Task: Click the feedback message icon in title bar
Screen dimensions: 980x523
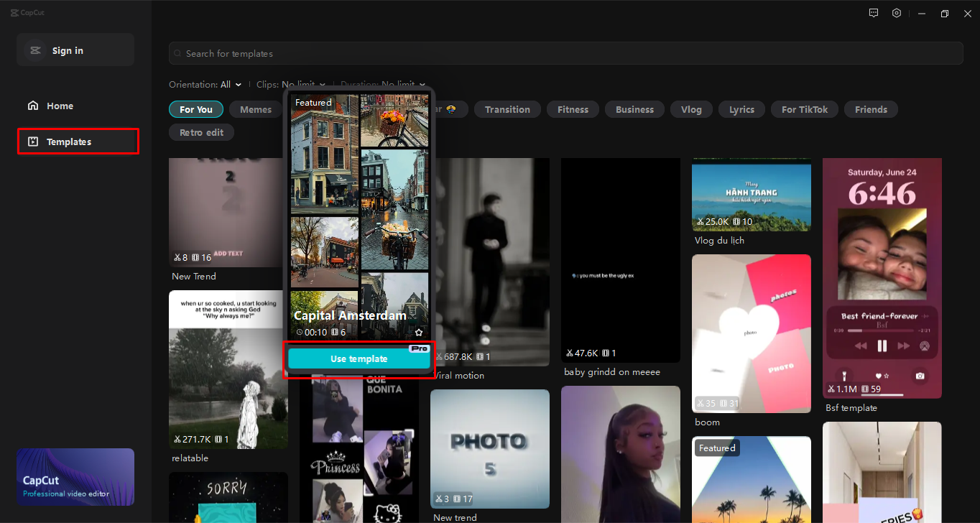Action: point(873,13)
